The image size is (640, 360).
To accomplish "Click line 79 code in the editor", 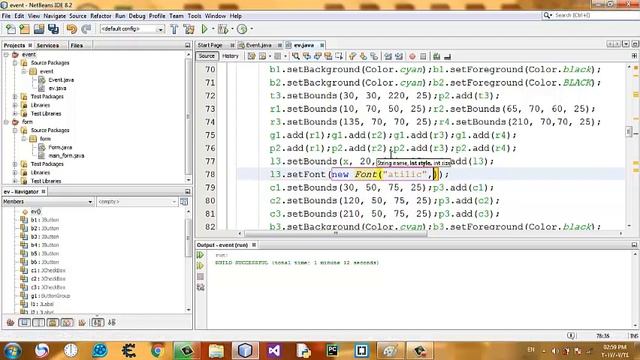I will [382, 188].
